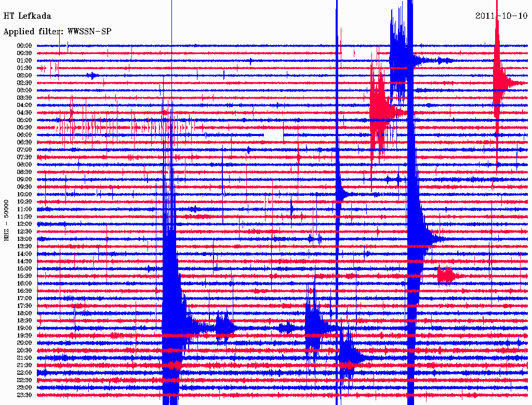Select the 22:30 time label

pos(24,380)
